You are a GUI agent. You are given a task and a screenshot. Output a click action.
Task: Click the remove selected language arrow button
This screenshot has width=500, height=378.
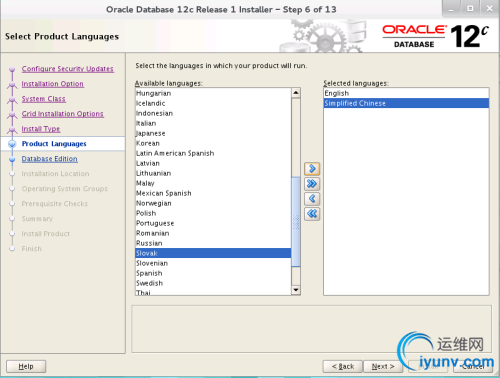[312, 199]
